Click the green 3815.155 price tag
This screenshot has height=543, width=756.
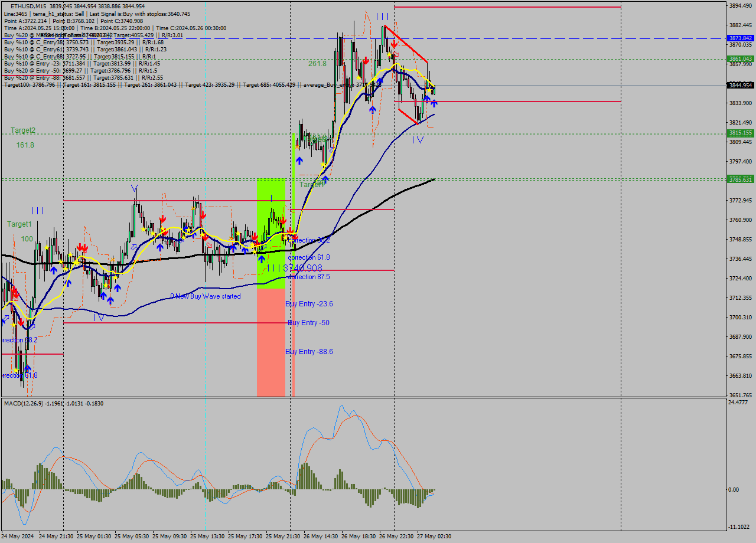(x=740, y=133)
